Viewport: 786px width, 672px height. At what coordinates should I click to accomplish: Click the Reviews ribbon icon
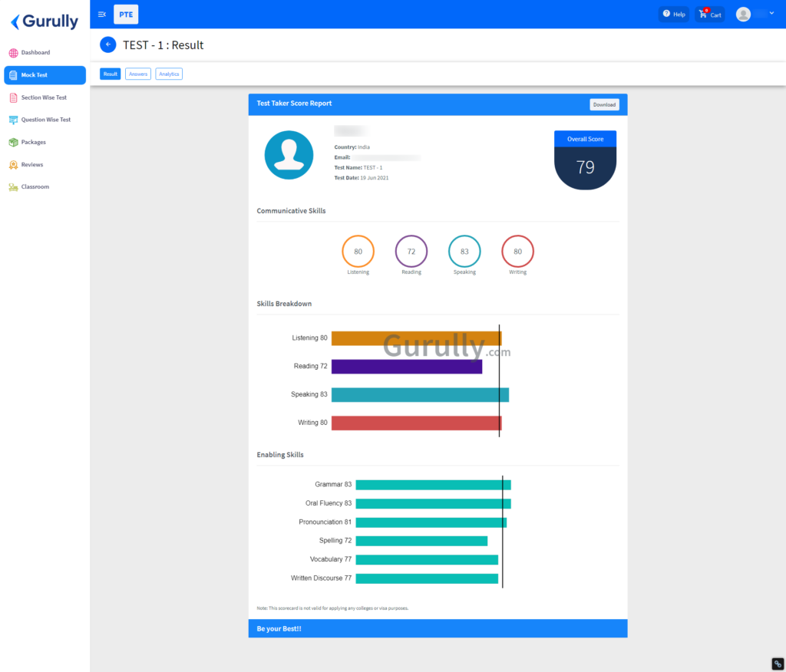[x=13, y=165]
